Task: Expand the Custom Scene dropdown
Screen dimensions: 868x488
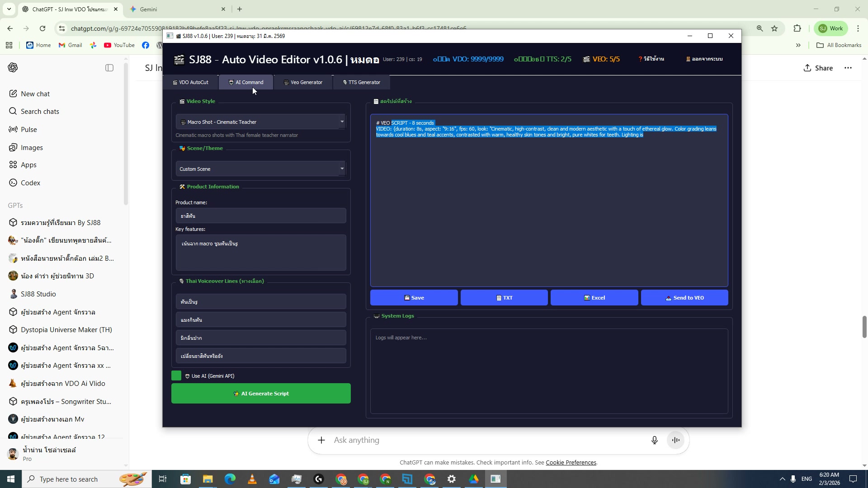Action: click(260, 168)
